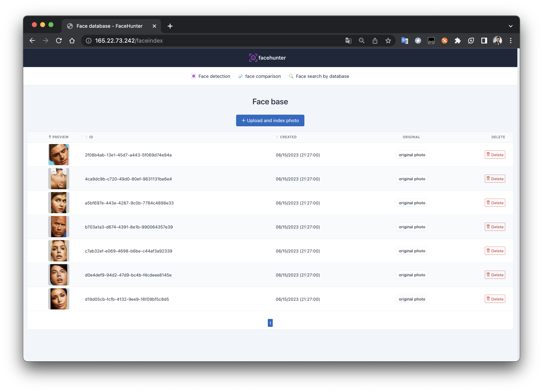The image size is (543, 392).
Task: Delete the d0e4def9 face entry
Action: [495, 275]
